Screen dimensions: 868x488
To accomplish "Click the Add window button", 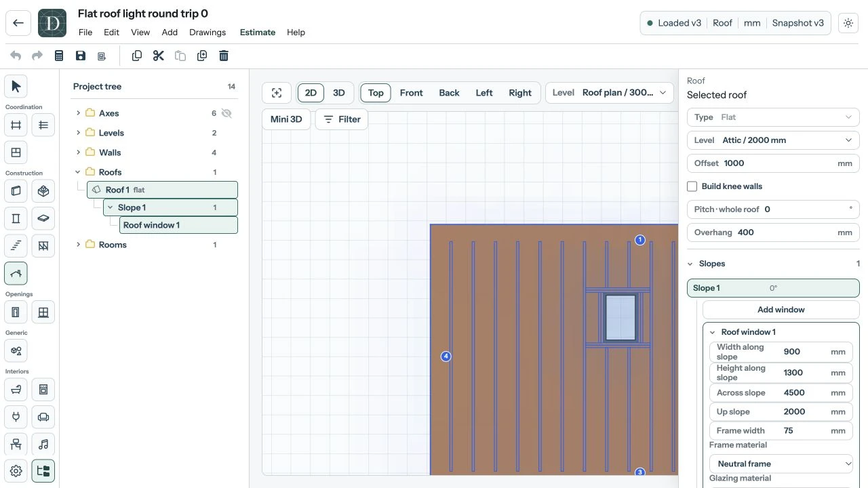I will [781, 310].
